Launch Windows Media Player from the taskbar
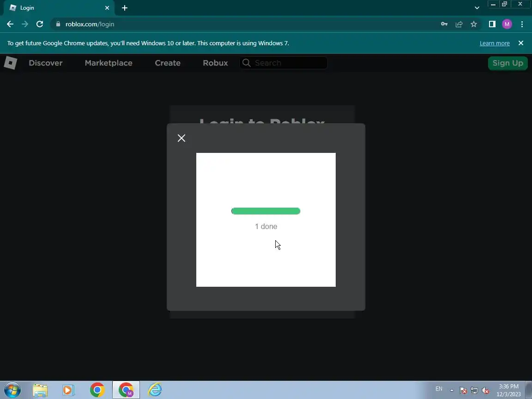Screen dimensions: 532x399 pos(68,390)
